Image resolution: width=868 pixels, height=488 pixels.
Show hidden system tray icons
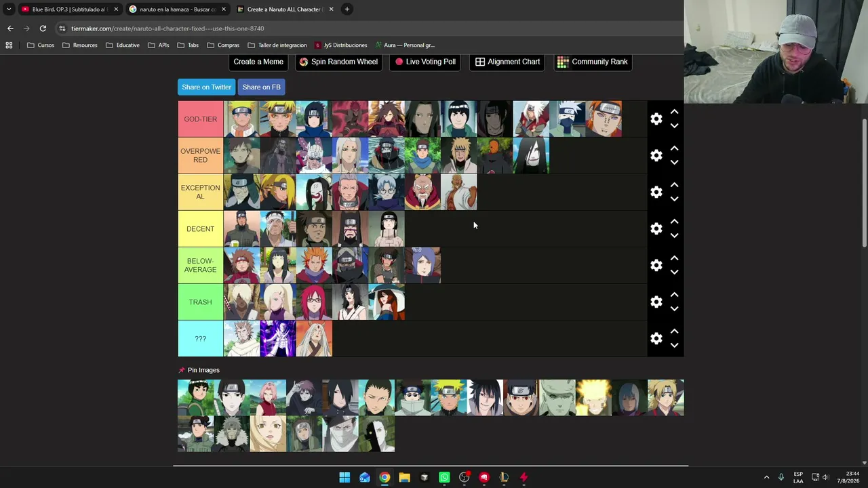point(766,477)
